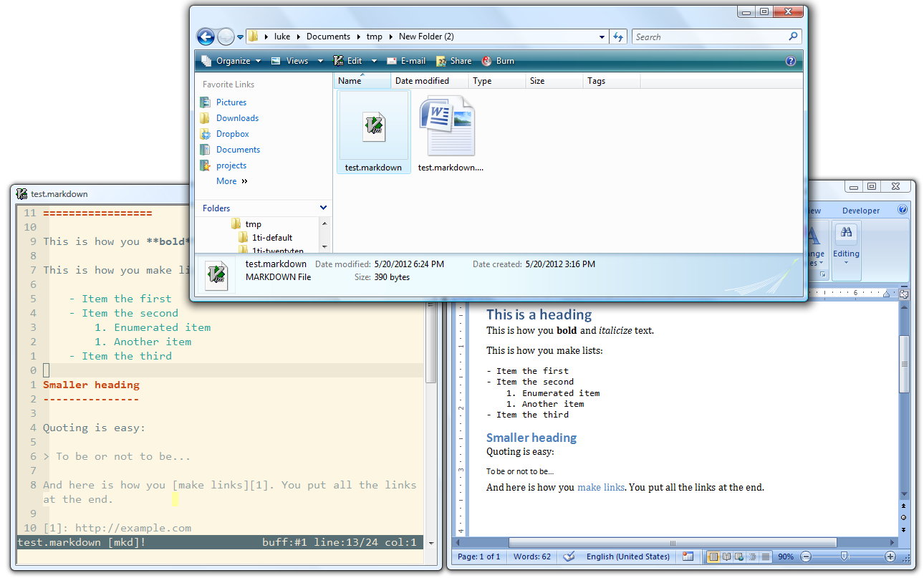This screenshot has width=924, height=578.
Task: Sort files by Date modified column
Action: [x=423, y=81]
